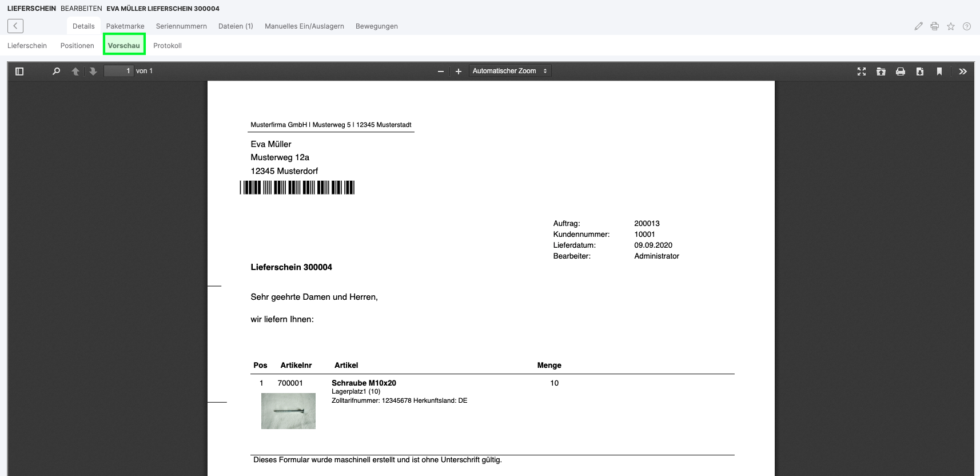Viewport: 980px width, 476px height.
Task: Print the PDF from viewer toolbar
Action: click(x=901, y=72)
